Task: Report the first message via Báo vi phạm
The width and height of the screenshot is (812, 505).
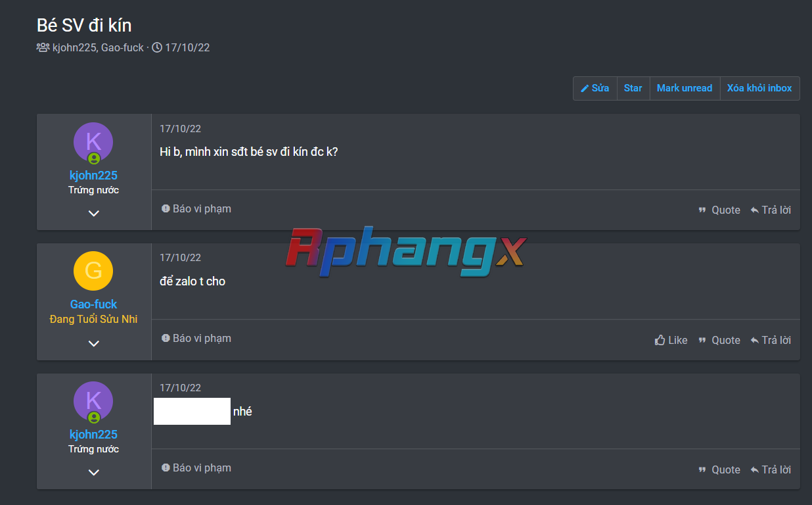Action: (x=196, y=208)
